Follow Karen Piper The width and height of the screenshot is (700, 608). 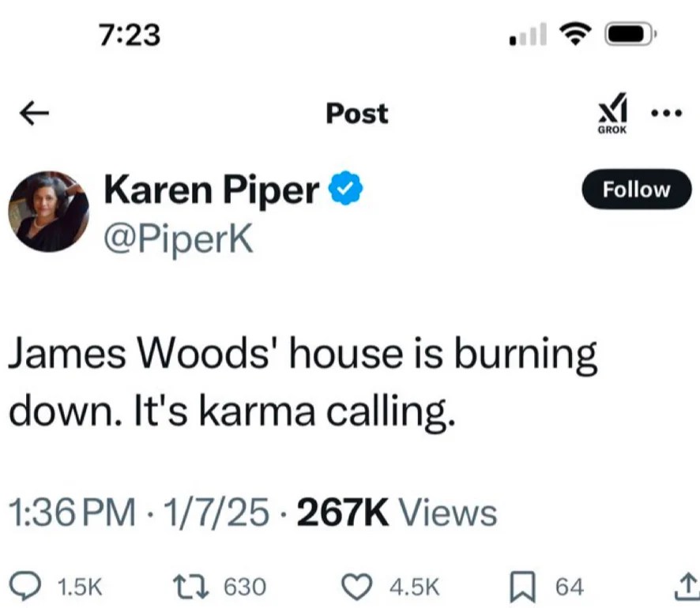[636, 190]
